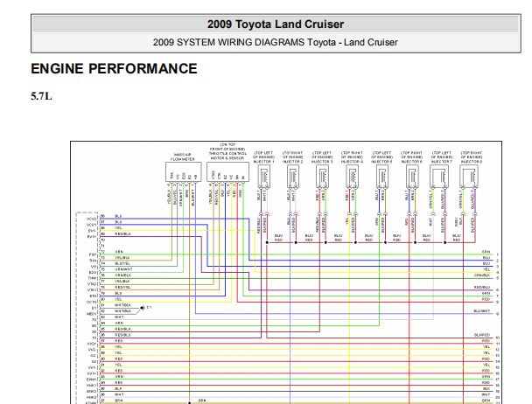Click the "VCTA" pin label on the ECM

(92, 302)
